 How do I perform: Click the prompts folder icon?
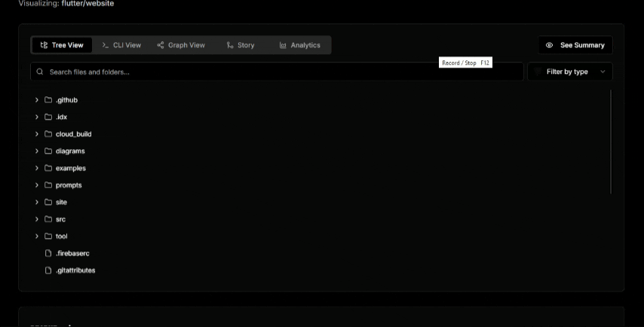(48, 185)
